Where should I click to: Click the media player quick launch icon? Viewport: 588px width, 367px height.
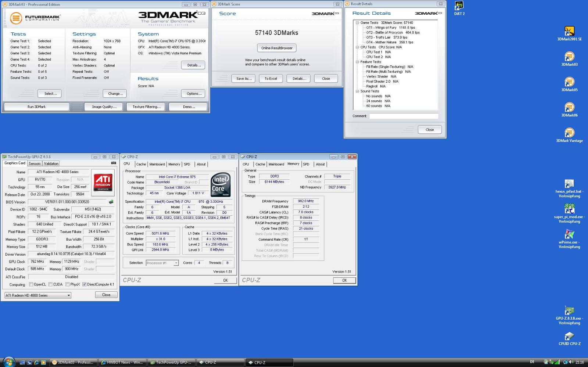click(43, 363)
